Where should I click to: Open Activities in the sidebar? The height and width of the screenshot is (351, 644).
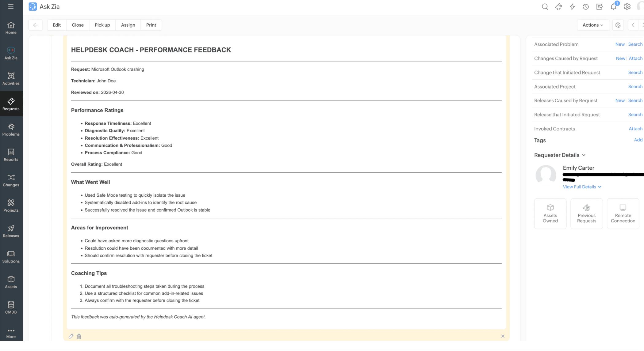click(11, 79)
